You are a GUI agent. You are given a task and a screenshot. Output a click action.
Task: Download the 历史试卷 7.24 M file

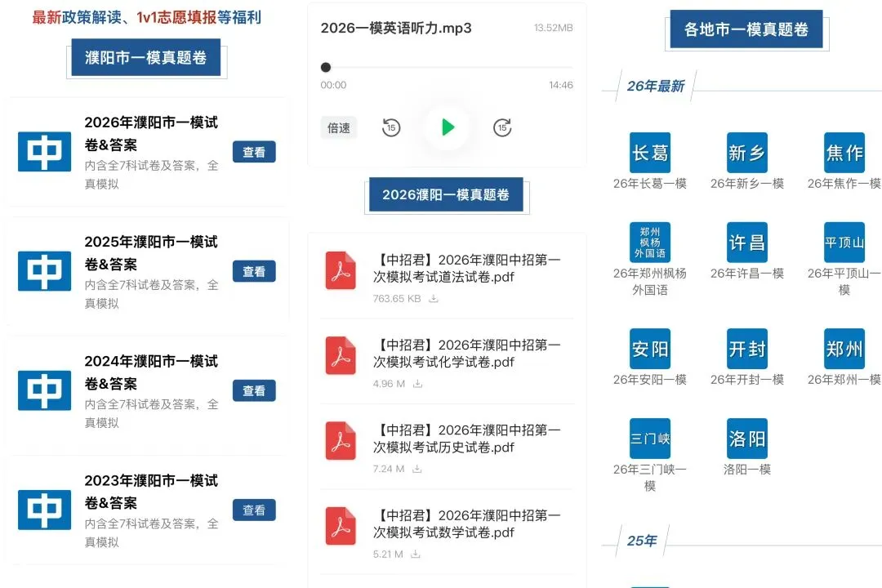tap(416, 469)
